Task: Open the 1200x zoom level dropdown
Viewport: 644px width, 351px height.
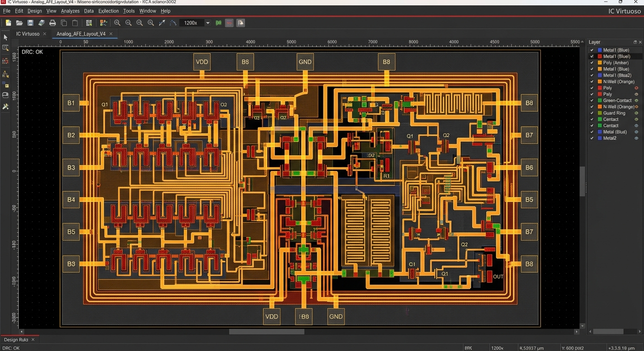Action: [x=208, y=23]
